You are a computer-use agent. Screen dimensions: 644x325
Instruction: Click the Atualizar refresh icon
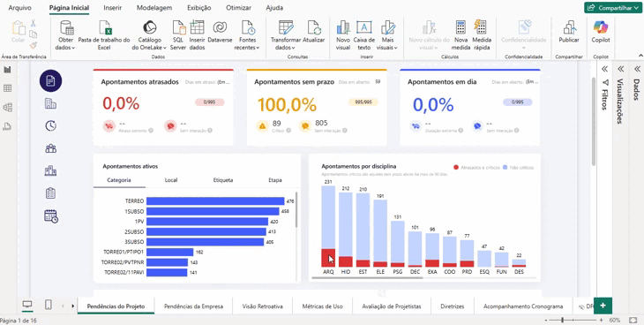tap(314, 27)
